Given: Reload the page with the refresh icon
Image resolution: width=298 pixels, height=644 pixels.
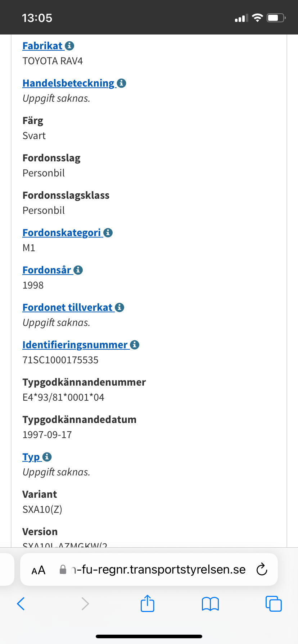Looking at the screenshot, I should pos(262,569).
